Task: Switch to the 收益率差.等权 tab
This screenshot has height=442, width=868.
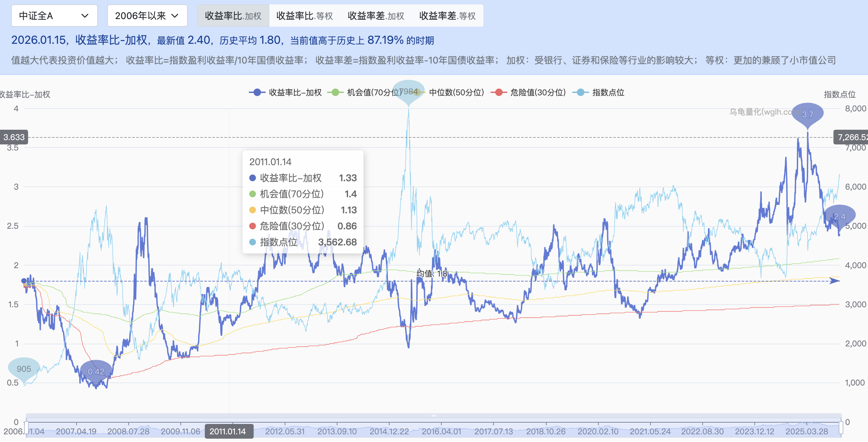Action: point(447,15)
